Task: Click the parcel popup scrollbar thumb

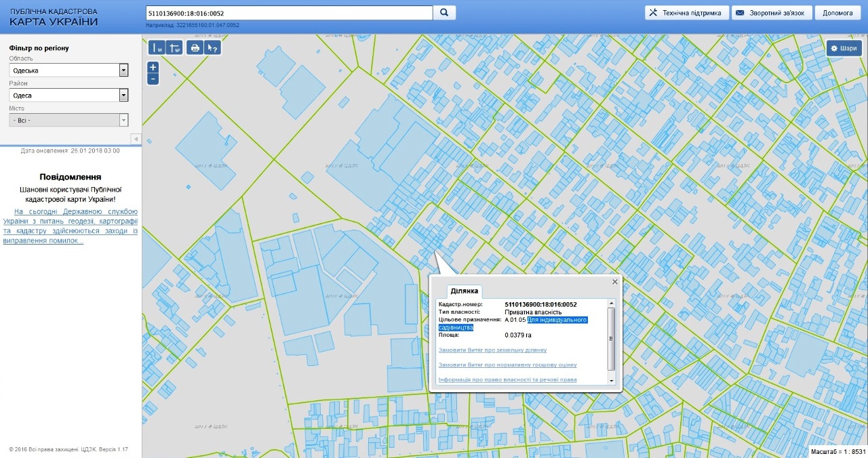Action: click(x=611, y=338)
